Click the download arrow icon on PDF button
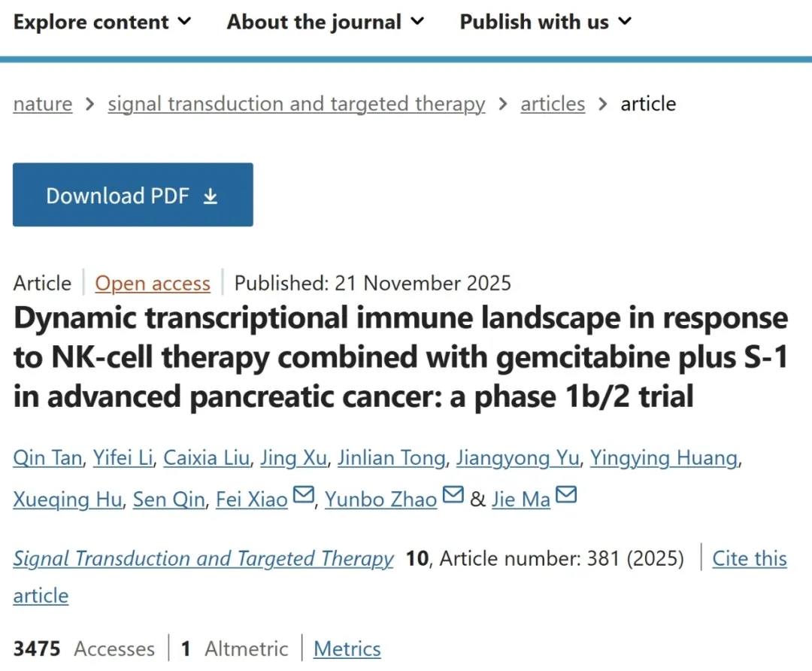 pyautogui.click(x=211, y=196)
